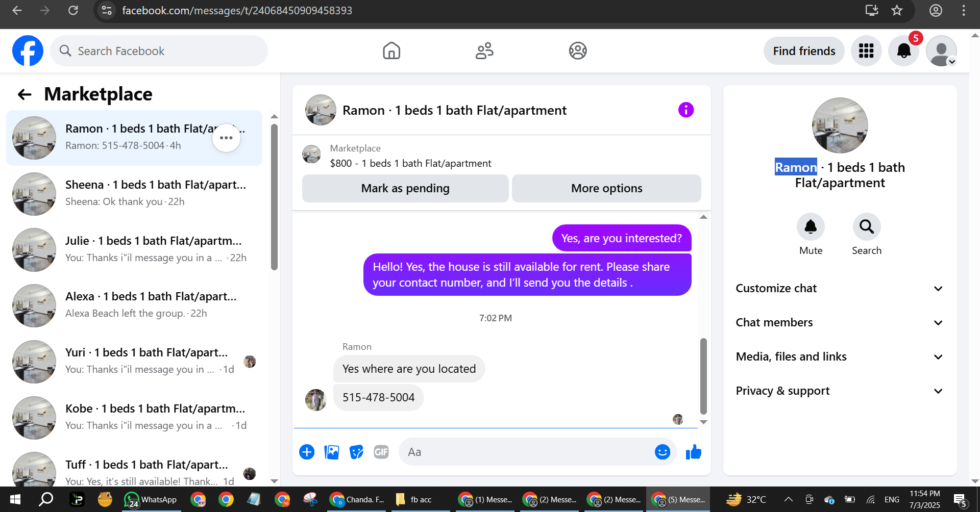Choose a GIF with the GIF icon
Image resolution: width=980 pixels, height=512 pixels.
coord(381,452)
